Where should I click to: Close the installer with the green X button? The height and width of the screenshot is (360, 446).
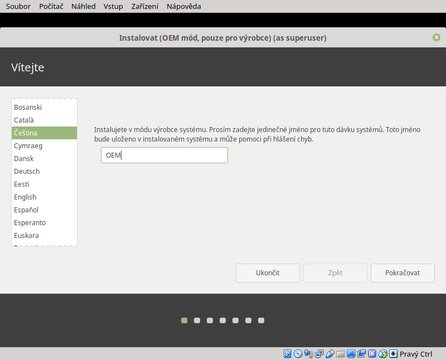click(x=436, y=37)
